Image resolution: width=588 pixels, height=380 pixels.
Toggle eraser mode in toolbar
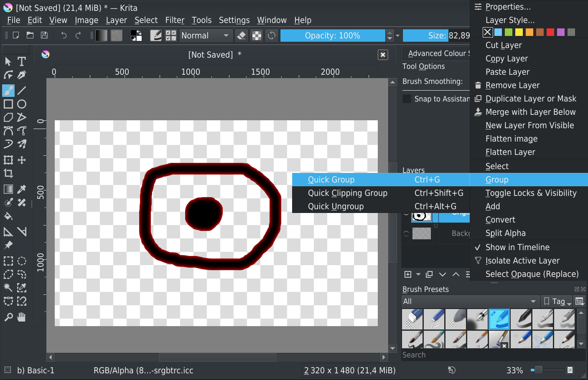pos(241,35)
